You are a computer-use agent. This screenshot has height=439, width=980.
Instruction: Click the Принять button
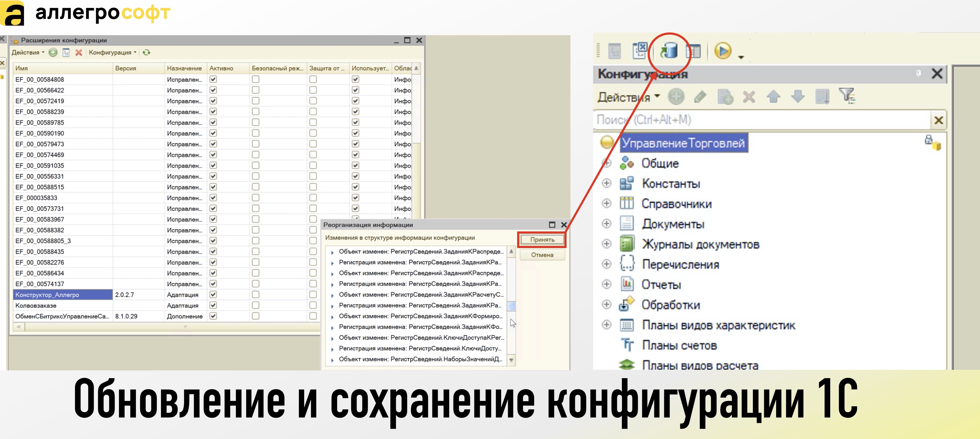point(542,239)
